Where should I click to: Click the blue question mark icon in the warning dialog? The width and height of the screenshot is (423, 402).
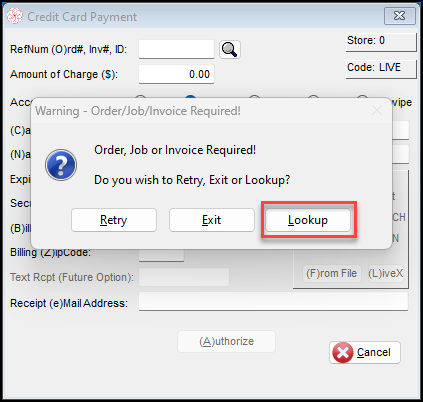coord(61,165)
